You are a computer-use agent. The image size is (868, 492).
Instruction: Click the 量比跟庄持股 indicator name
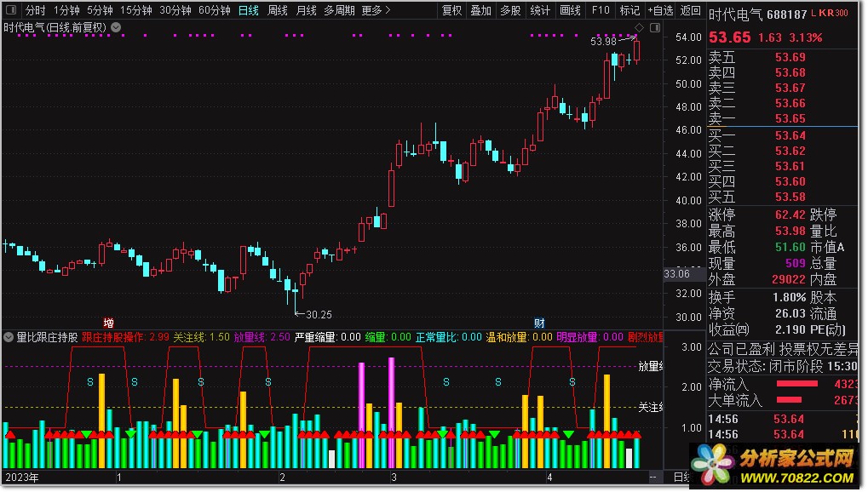coord(48,336)
